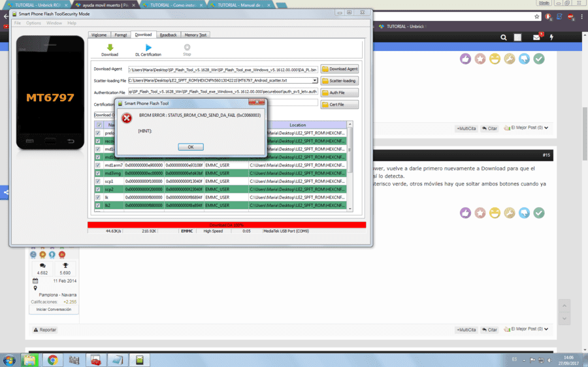
Task: Click Citar on the upper post
Action: click(489, 128)
